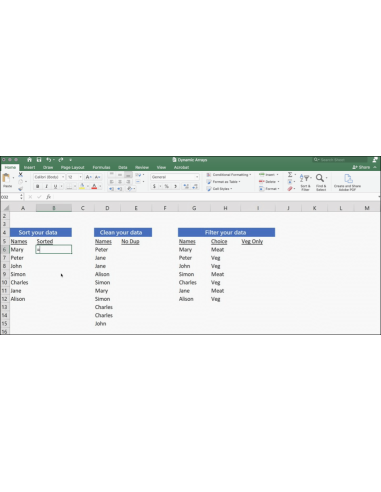
Task: Click the formula bar cancel X icon
Action: click(30, 197)
